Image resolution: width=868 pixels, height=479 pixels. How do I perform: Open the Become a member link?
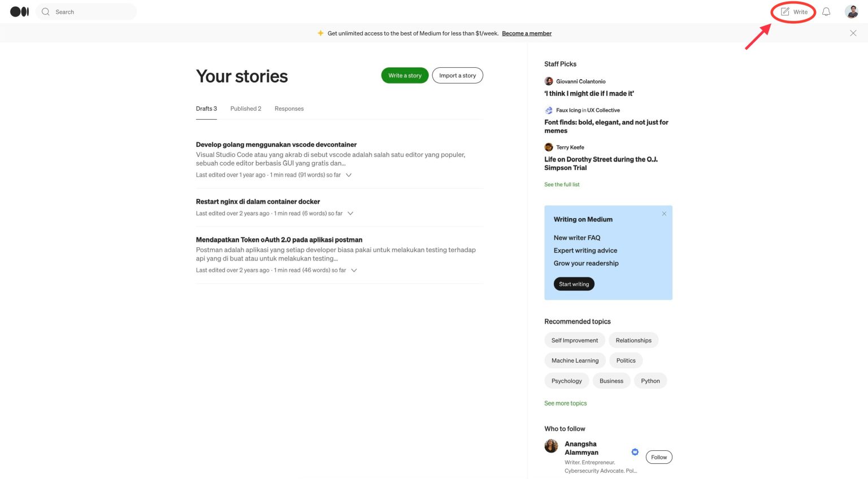point(527,33)
